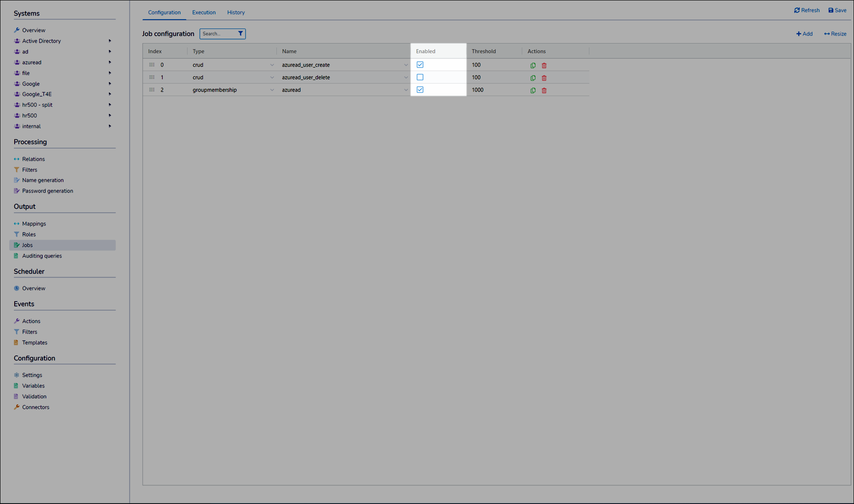Enable the azuread_user_delete job checkbox

click(420, 77)
